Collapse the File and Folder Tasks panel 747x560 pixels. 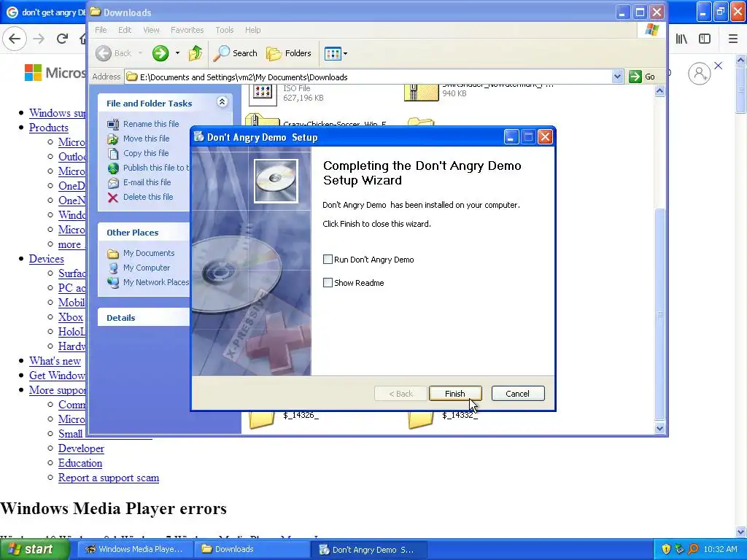(x=222, y=102)
